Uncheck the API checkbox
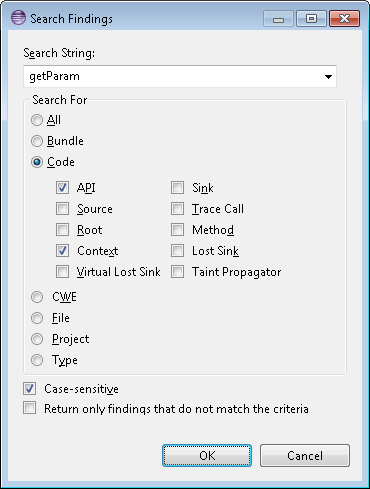This screenshot has height=489, width=370. [x=62, y=188]
